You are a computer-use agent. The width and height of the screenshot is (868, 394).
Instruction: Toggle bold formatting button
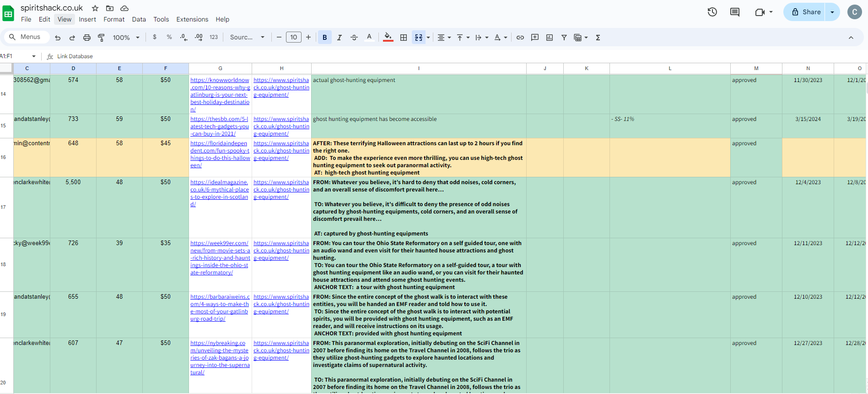click(325, 38)
